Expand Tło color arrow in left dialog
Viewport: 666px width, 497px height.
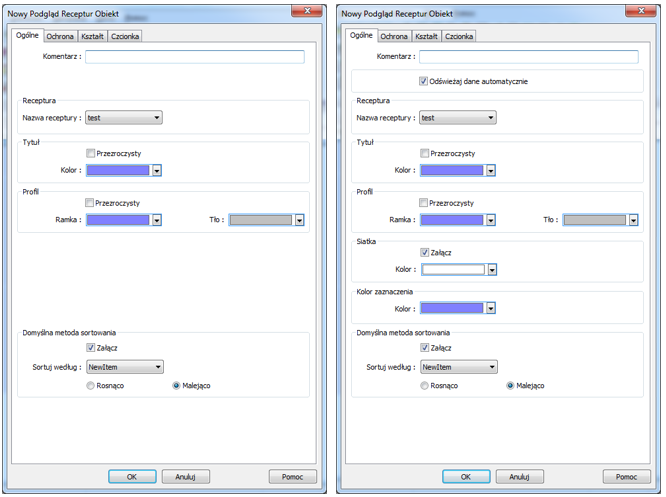coord(299,220)
